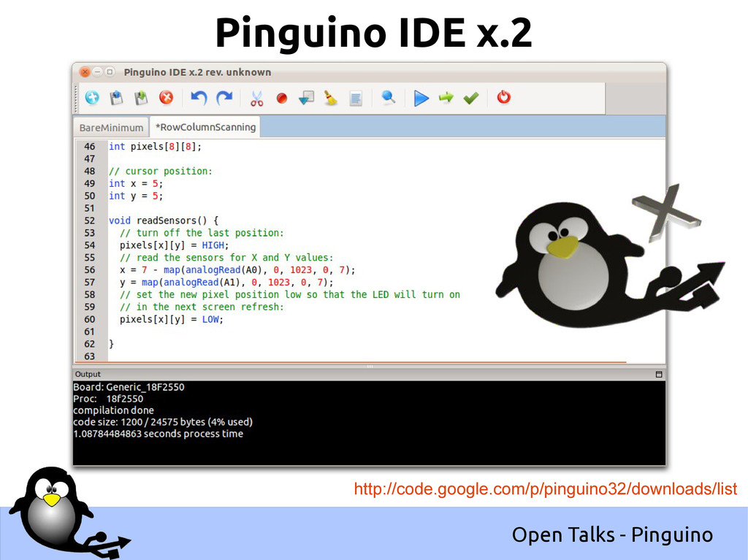
Task: Save the file with the green-arrow floppy icon
Action: coord(141,98)
